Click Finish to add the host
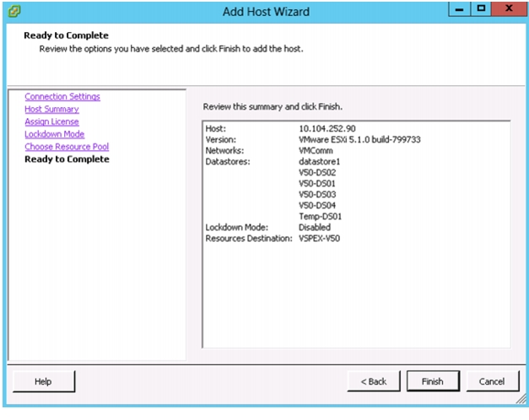Screen dimensions: 529x420 pyautogui.click(x=433, y=381)
